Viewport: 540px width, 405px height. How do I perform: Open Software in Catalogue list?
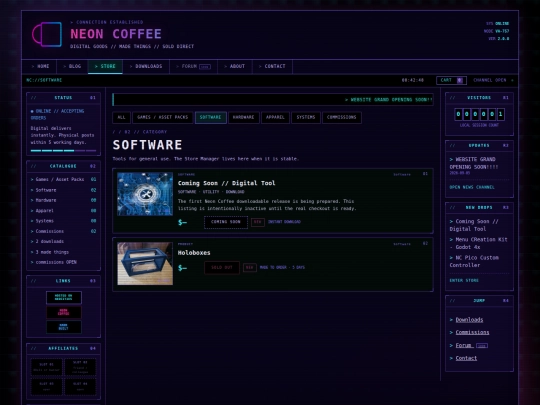63,190
